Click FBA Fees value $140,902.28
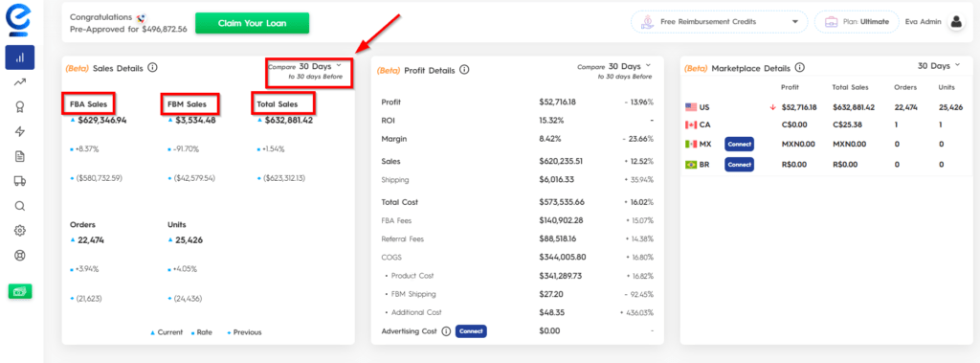This screenshot has height=363, width=980. 561,221
